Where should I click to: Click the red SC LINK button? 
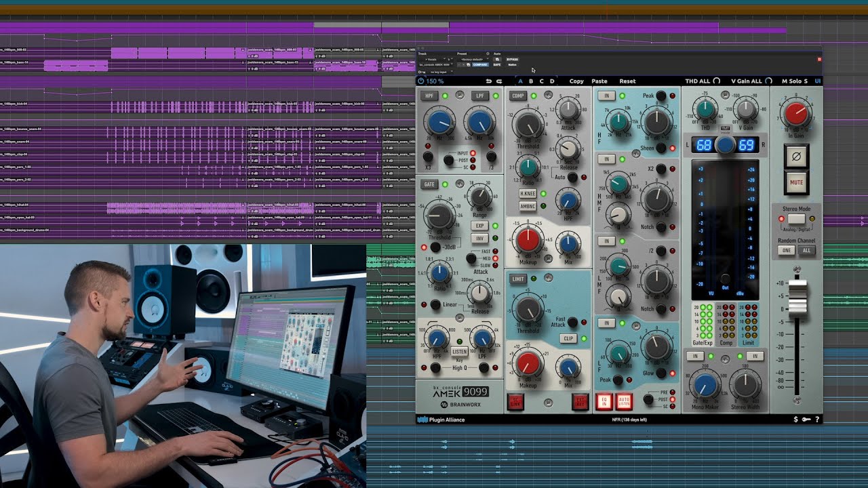[x=516, y=402]
